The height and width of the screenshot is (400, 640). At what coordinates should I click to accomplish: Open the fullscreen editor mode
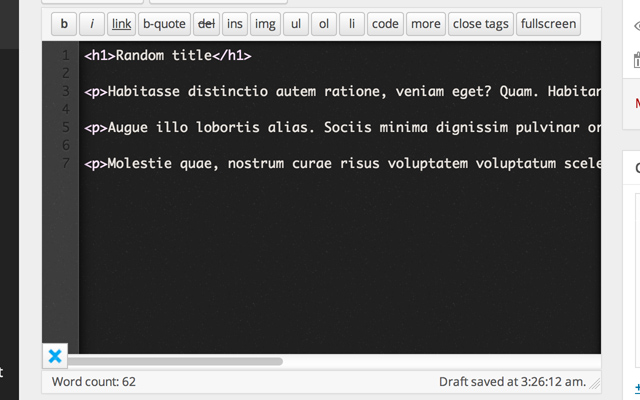(x=549, y=24)
